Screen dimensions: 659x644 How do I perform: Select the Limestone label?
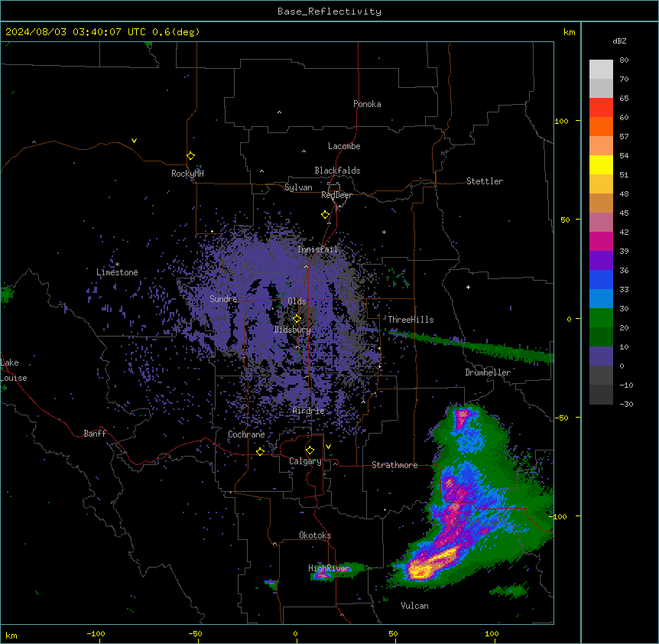point(117,272)
